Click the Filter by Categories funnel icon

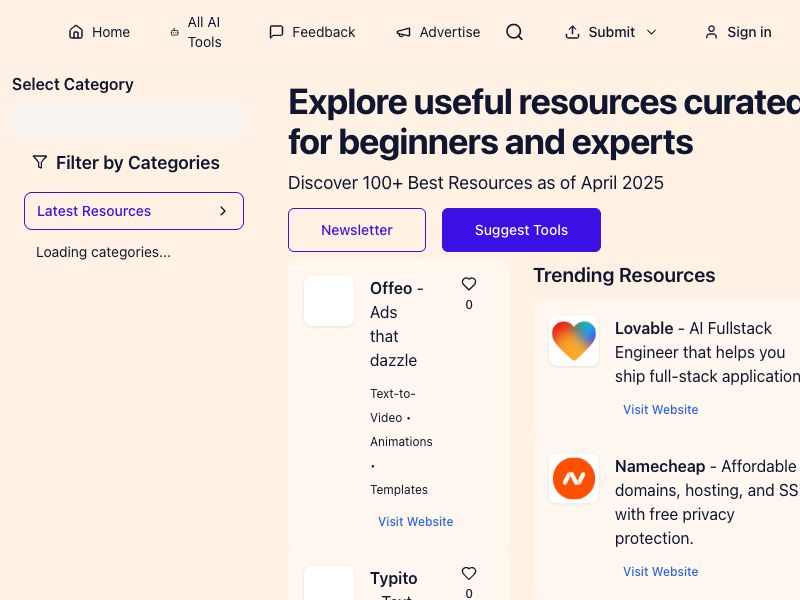[x=40, y=162]
